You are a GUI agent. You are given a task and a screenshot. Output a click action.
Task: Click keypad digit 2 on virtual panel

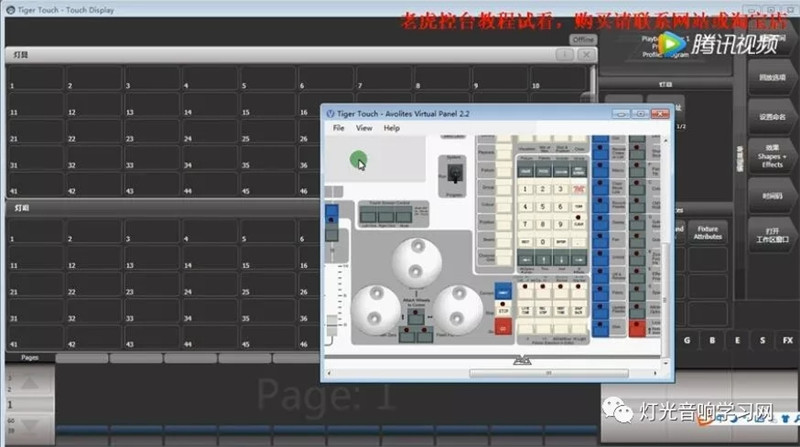[543, 189]
